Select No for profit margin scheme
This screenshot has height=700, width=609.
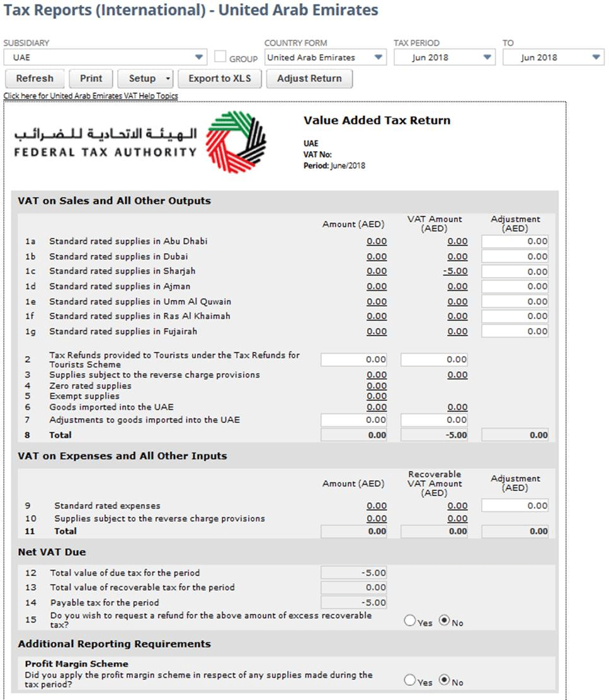tap(444, 680)
